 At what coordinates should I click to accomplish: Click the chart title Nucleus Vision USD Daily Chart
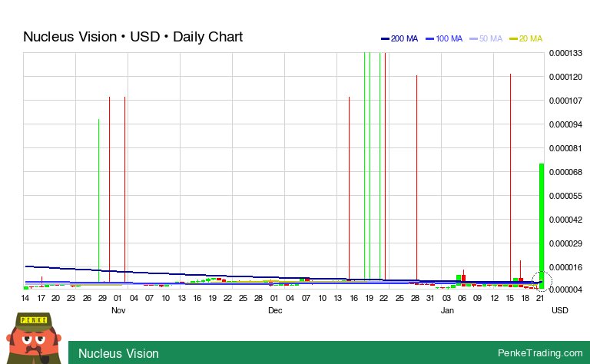point(133,37)
